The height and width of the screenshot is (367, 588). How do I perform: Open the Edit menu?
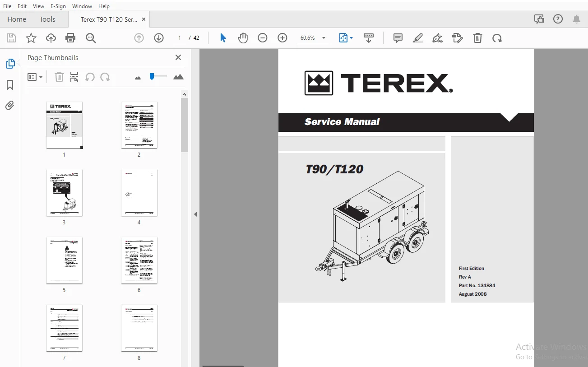click(x=22, y=6)
